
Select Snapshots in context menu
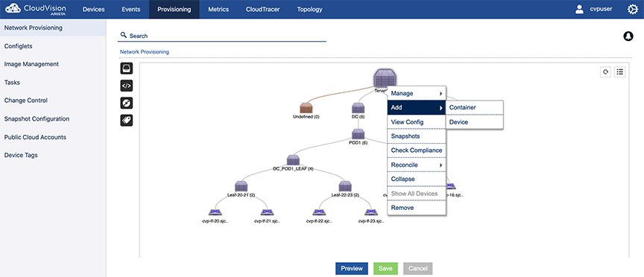pos(417,136)
